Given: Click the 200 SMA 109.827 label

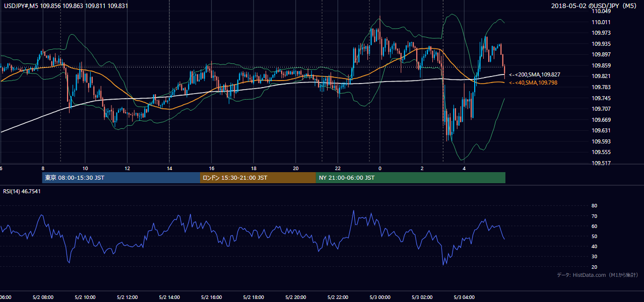Looking at the screenshot, I should tap(535, 74).
